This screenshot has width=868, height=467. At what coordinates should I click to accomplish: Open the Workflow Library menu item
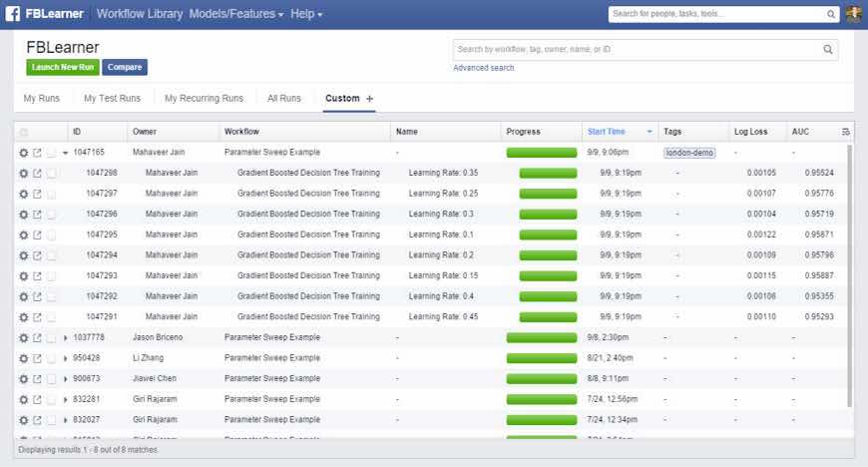[140, 14]
